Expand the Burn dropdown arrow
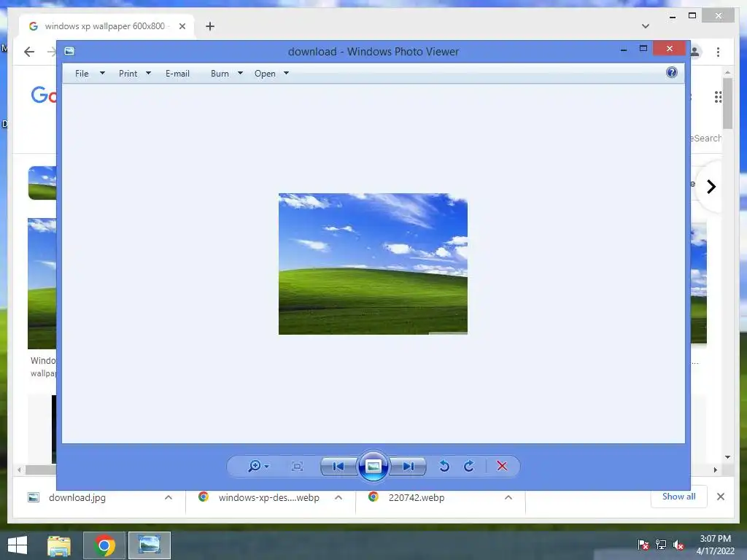This screenshot has width=747, height=560. [240, 74]
